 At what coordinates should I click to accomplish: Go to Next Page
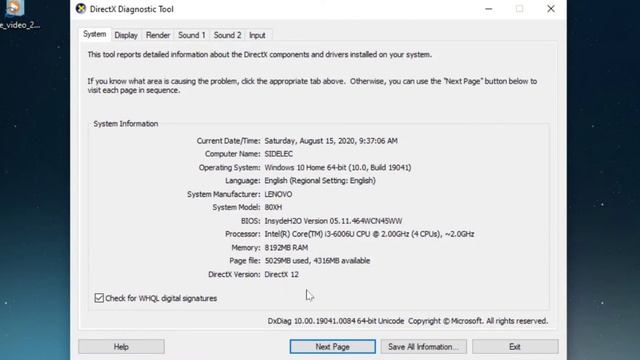pyautogui.click(x=332, y=347)
